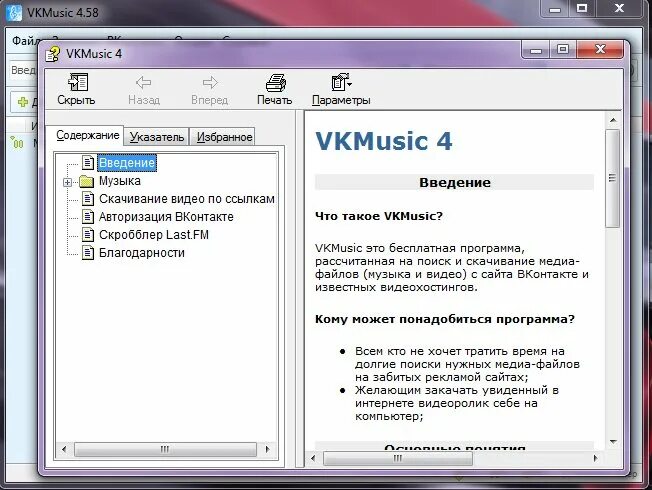
Task: Close the VKMusic 4.58 main window
Action: point(620,8)
